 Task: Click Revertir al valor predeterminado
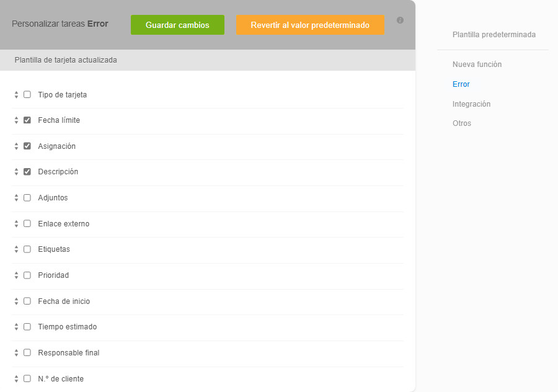click(x=310, y=25)
